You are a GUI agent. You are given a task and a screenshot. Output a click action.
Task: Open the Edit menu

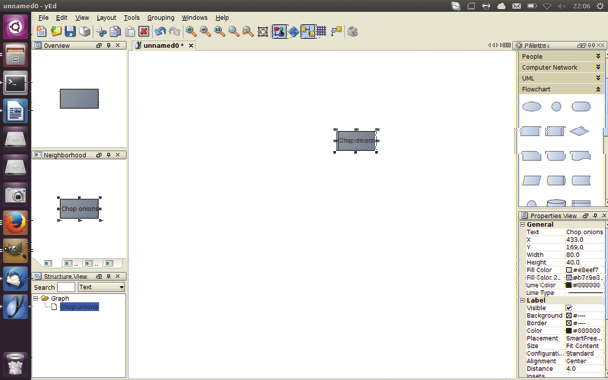pos(62,17)
